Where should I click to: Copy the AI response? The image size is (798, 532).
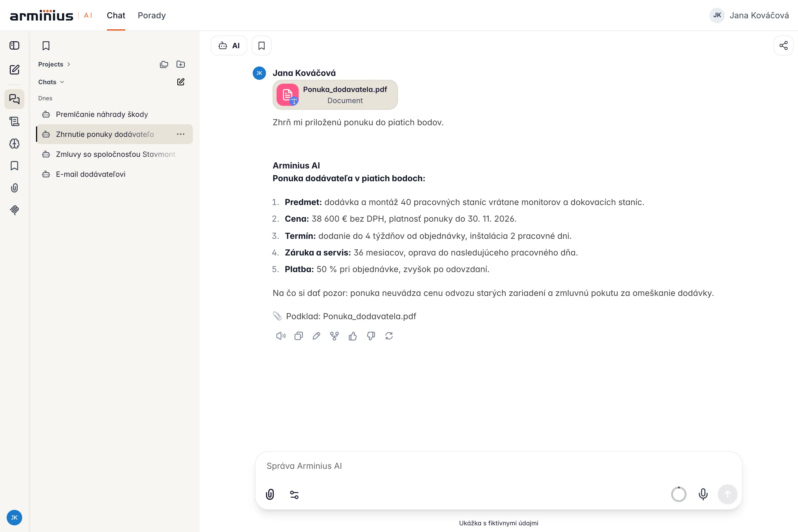[299, 336]
